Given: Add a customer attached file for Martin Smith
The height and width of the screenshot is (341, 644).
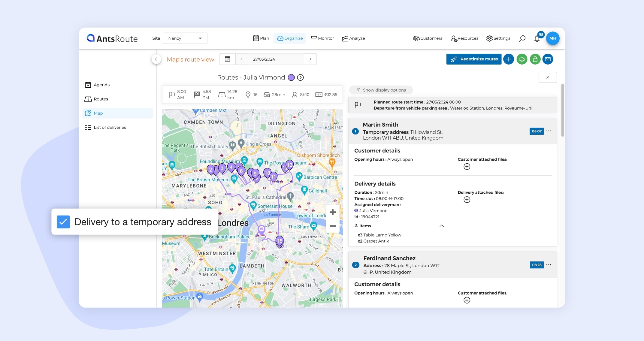Looking at the screenshot, I should point(467,167).
